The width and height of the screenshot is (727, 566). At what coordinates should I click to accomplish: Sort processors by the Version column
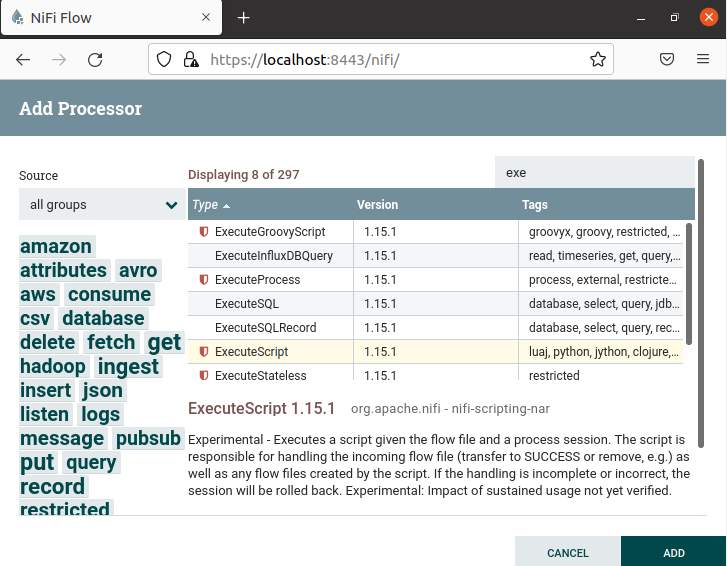click(x=378, y=205)
